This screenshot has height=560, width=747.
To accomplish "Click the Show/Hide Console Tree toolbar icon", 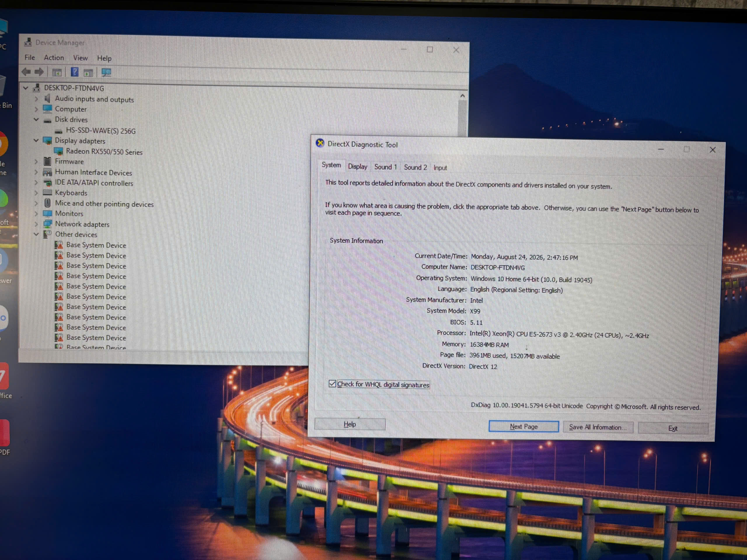I will (57, 72).
